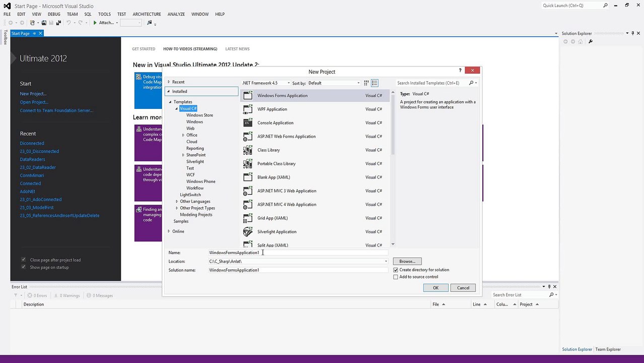This screenshot has height=363, width=644.
Task: Click Connect to Team Foundation Server link
Action: point(56,110)
